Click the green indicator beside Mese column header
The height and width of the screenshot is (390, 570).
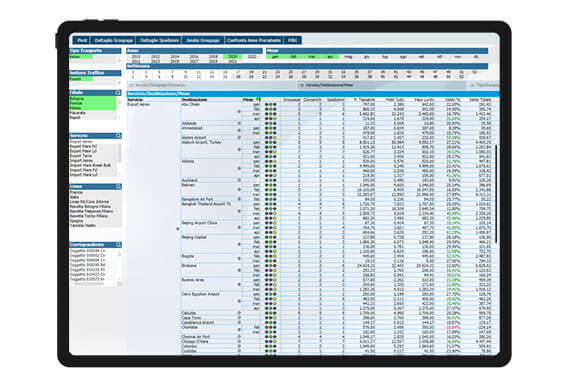[258, 99]
